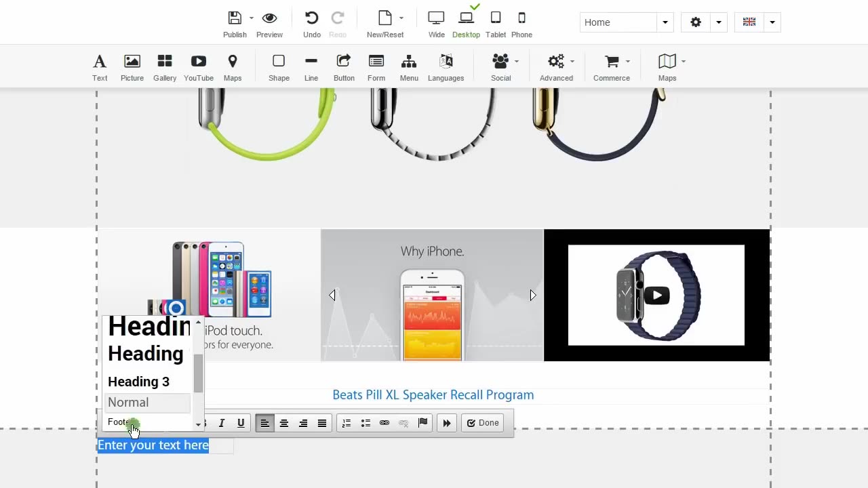Insert a Picture element
The image size is (868, 488).
(132, 62)
